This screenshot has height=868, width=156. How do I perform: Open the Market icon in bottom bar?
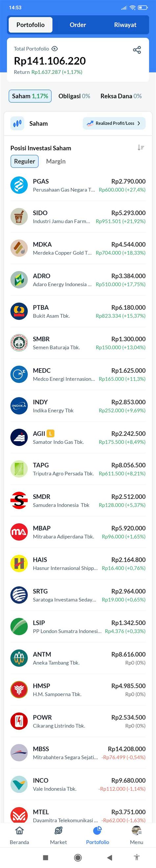point(58,831)
